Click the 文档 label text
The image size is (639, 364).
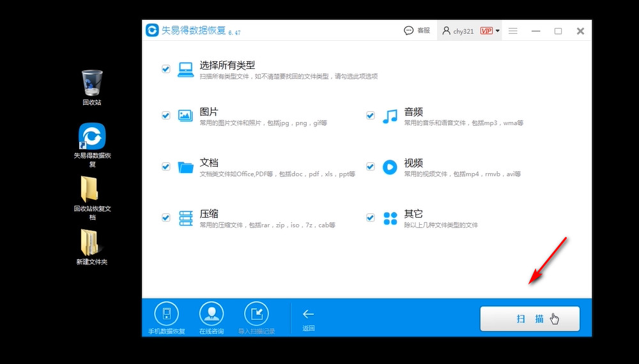(209, 162)
